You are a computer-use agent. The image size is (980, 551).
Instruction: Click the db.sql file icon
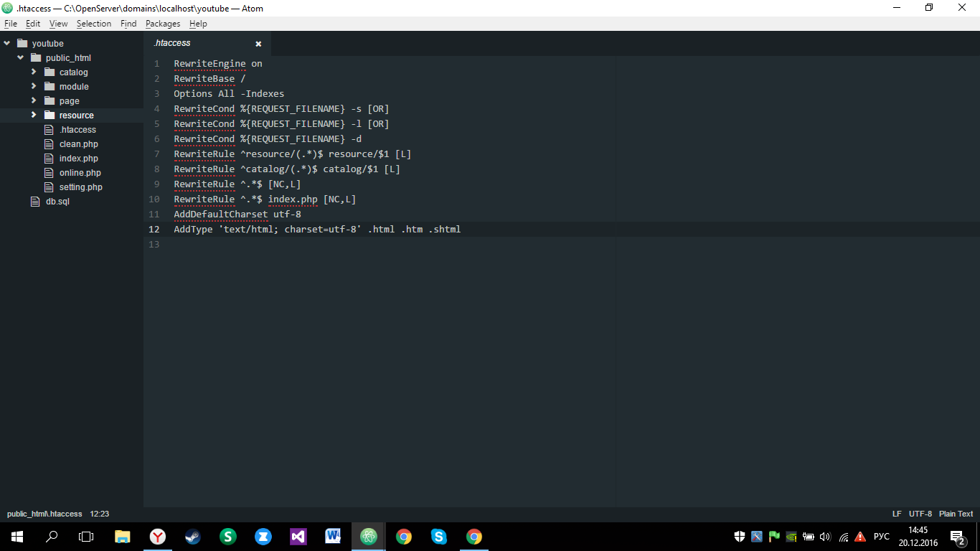click(35, 202)
